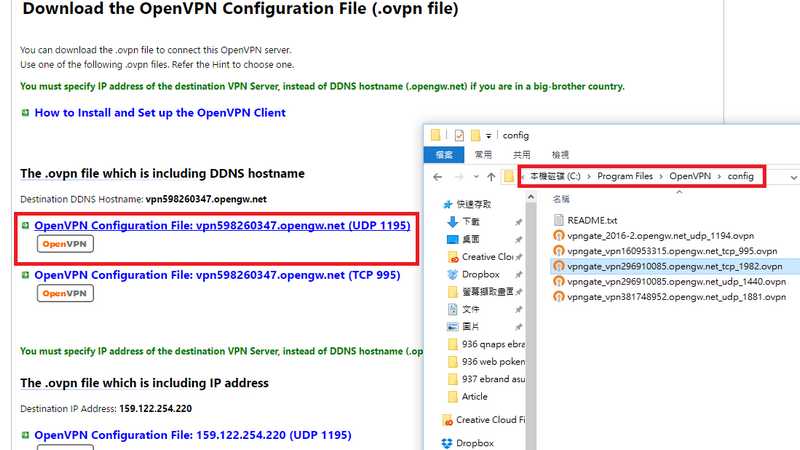
Task: Expand the chevron after Program Files in path
Action: click(x=661, y=177)
